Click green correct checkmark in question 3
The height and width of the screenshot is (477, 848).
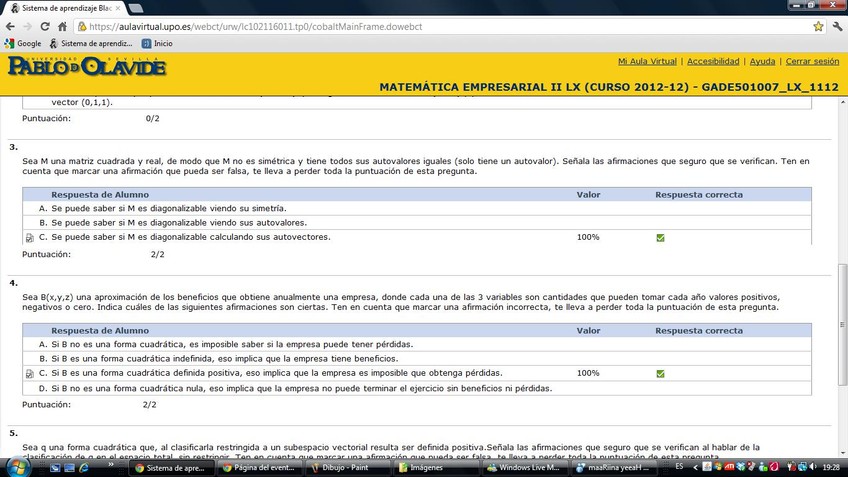(x=660, y=238)
